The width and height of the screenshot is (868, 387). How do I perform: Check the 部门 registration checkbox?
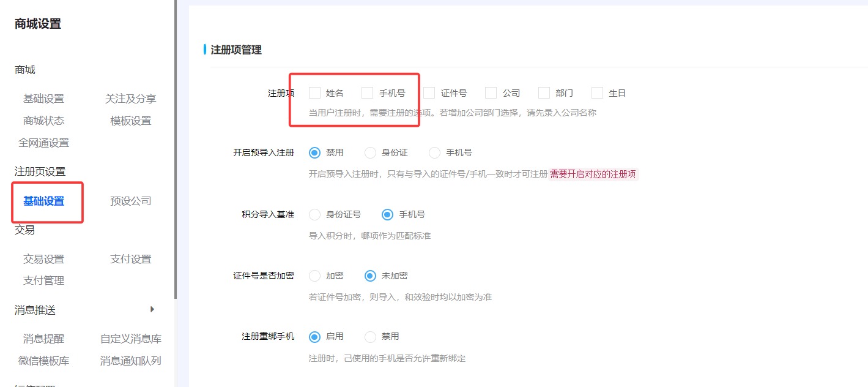(543, 92)
